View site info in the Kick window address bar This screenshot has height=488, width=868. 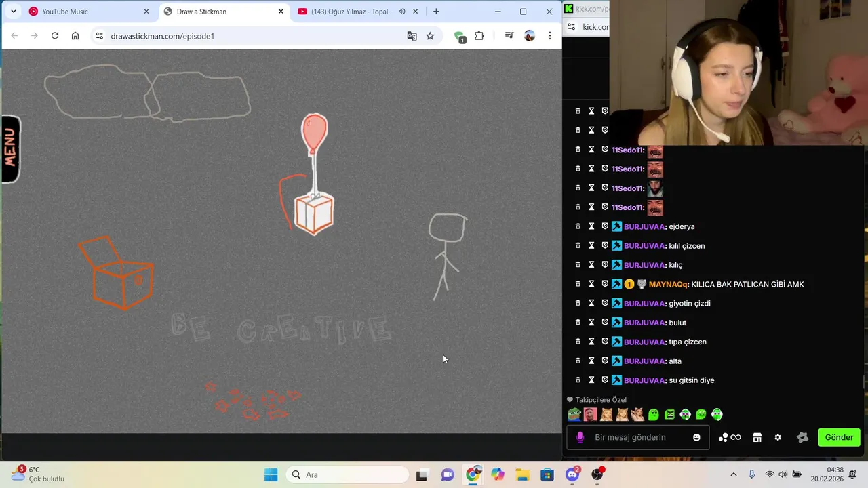click(571, 27)
